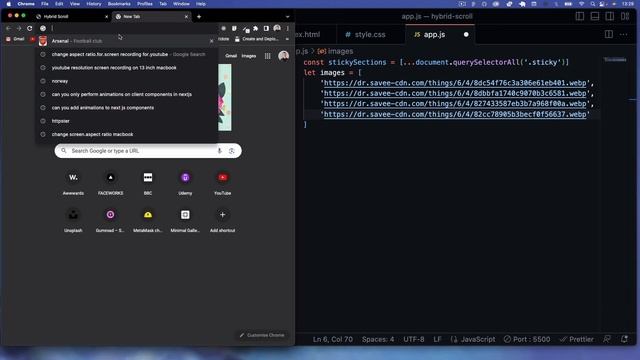This screenshot has height=360, width=640.
Task: Show more bookmarks via the overflow chevron
Action: (287, 39)
